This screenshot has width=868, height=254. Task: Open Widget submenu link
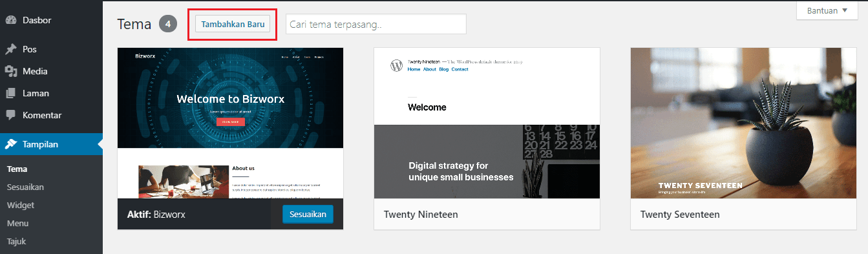point(21,206)
